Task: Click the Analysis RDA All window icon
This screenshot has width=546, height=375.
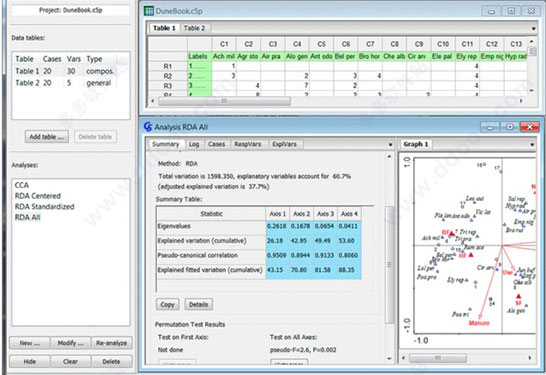Action: pyautogui.click(x=148, y=127)
